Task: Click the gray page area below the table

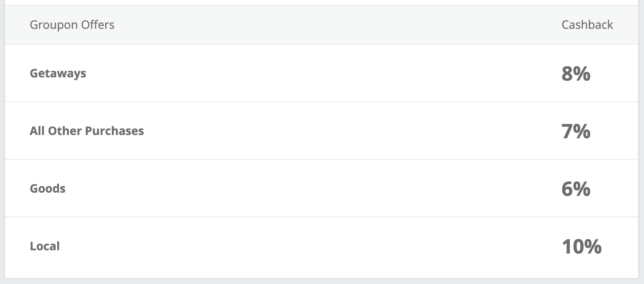Action: pos(322,282)
